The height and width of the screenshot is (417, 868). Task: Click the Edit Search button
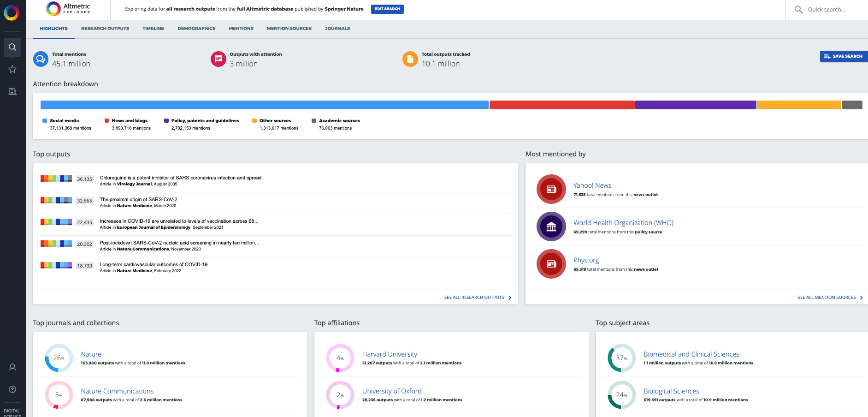[x=387, y=9]
